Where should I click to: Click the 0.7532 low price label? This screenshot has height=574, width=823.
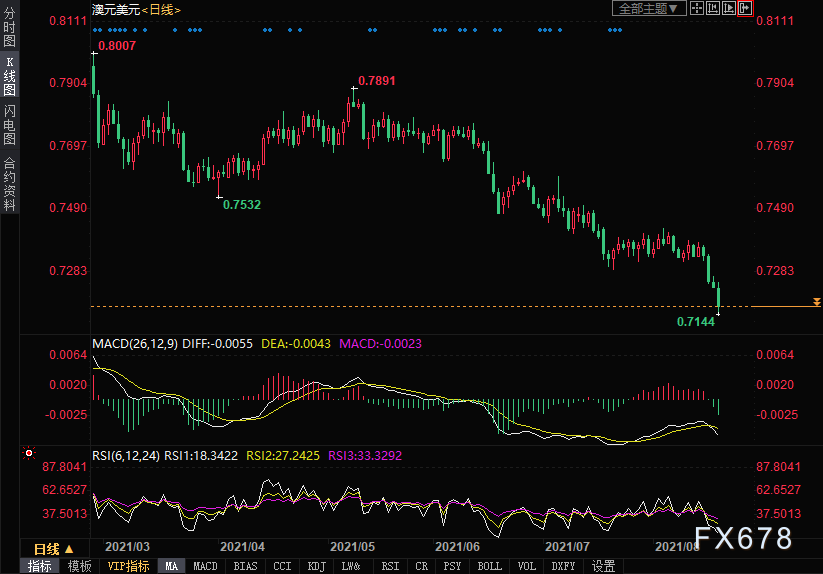coord(242,205)
